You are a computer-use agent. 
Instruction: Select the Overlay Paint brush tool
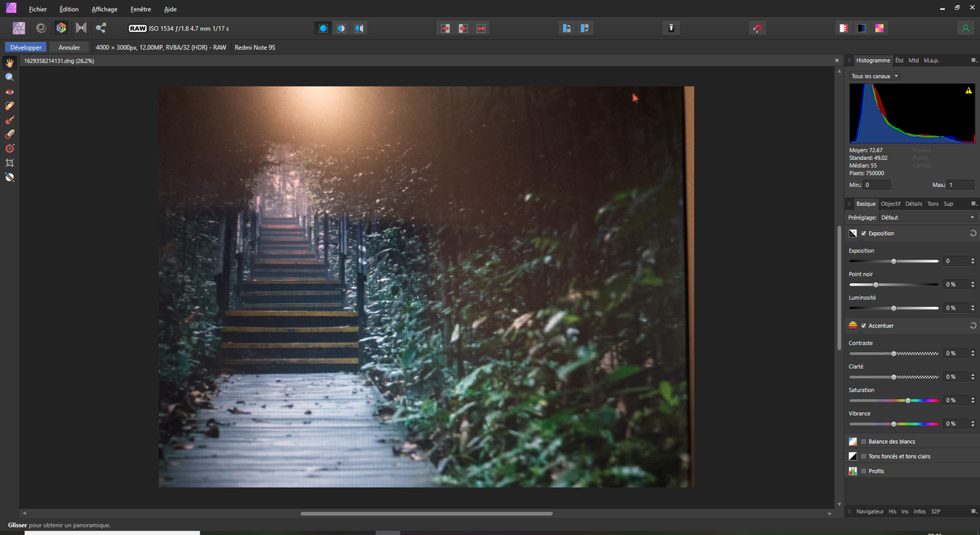pyautogui.click(x=10, y=120)
